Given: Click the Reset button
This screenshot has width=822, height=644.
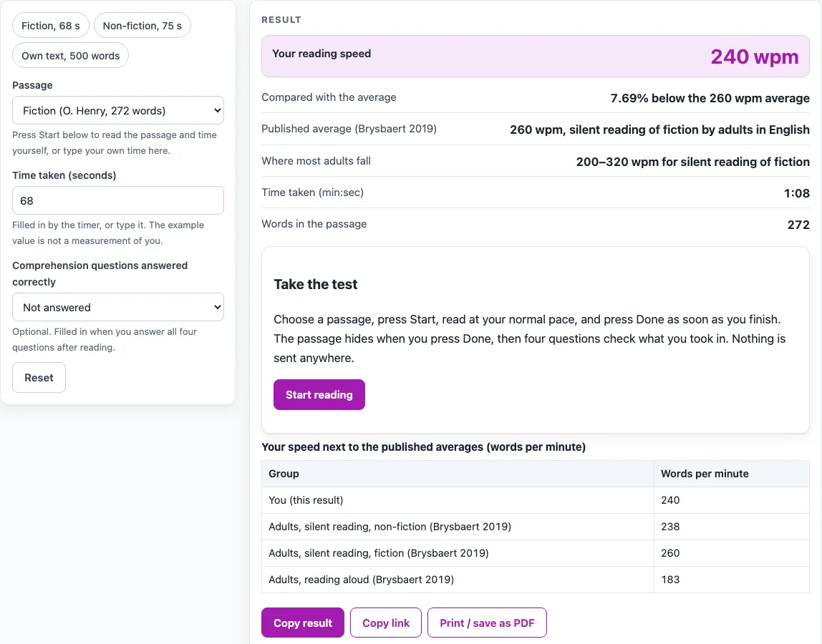Looking at the screenshot, I should click(x=39, y=378).
